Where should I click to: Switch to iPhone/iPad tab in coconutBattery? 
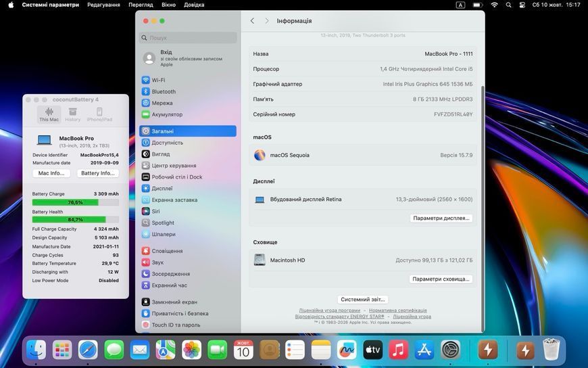tap(99, 114)
